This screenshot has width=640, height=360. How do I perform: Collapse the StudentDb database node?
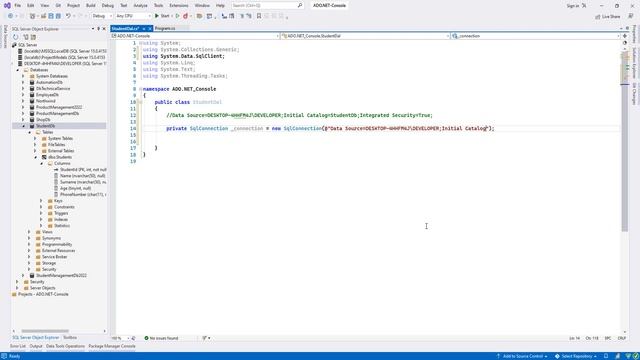click(24, 126)
